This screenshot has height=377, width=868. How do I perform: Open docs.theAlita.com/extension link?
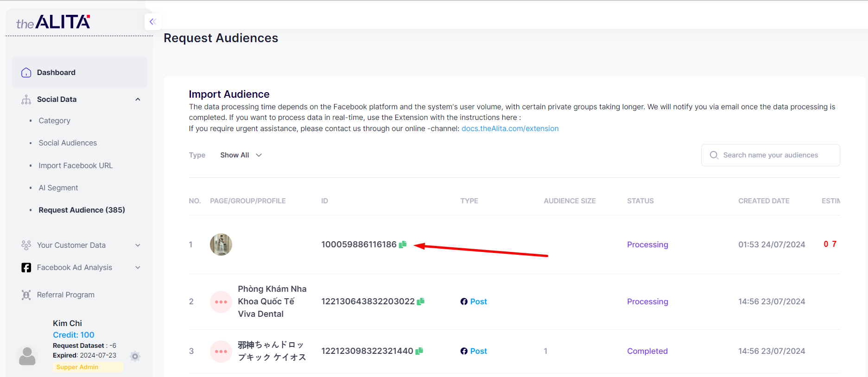point(510,129)
